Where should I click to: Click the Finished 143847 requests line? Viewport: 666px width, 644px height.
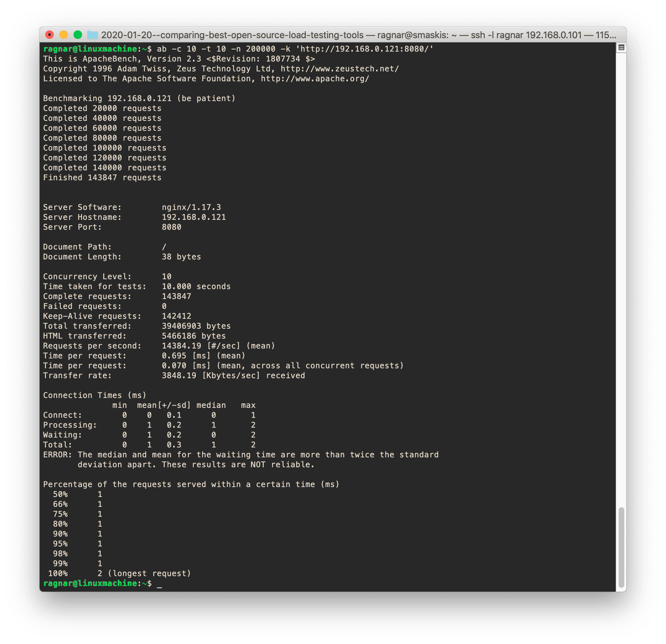103,177
